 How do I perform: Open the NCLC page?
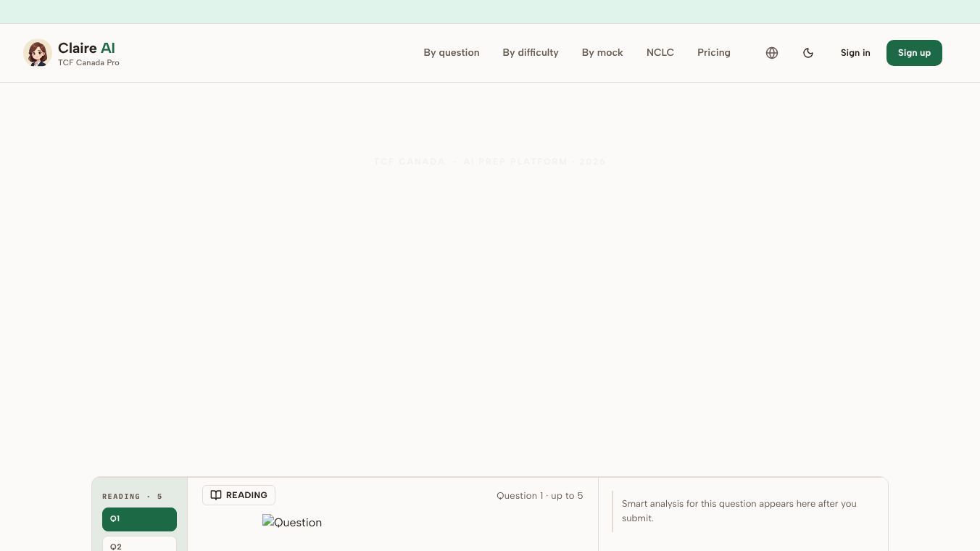(660, 53)
